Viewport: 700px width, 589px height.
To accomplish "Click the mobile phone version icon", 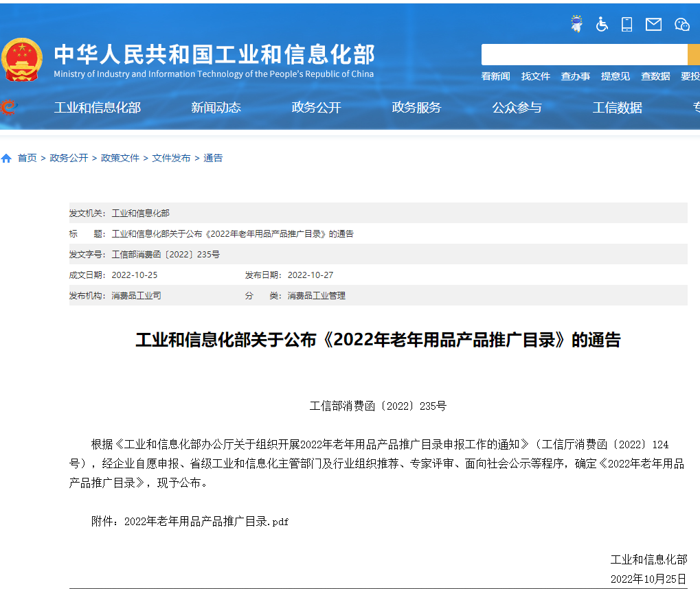I will (x=626, y=24).
